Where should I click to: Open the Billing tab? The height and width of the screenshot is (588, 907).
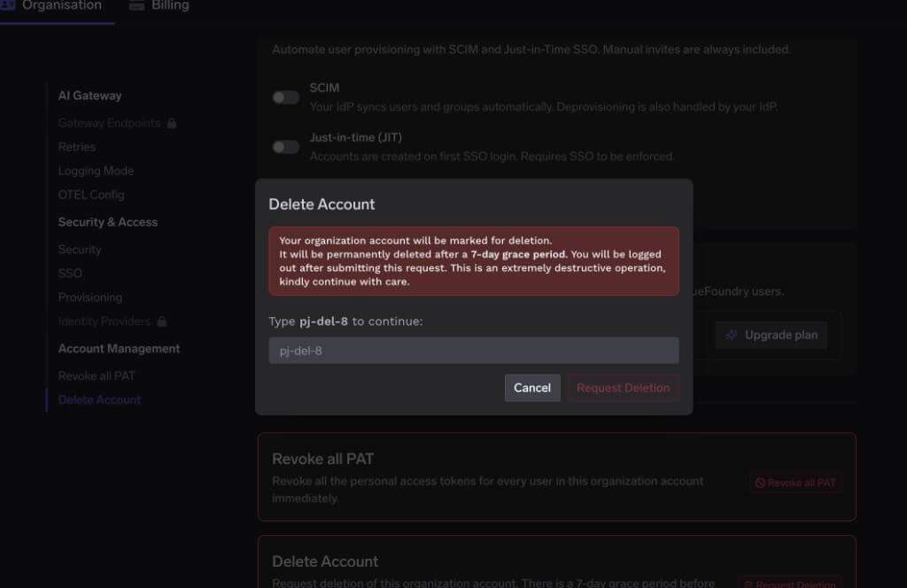(159, 6)
